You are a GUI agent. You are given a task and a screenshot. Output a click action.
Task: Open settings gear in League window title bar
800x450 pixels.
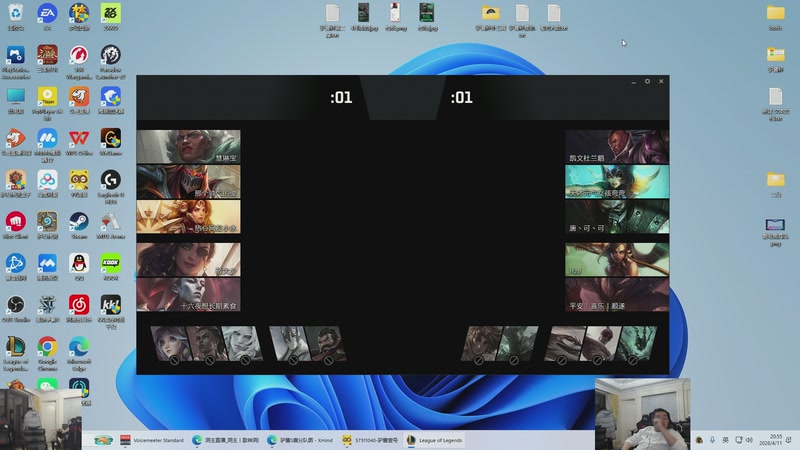647,81
